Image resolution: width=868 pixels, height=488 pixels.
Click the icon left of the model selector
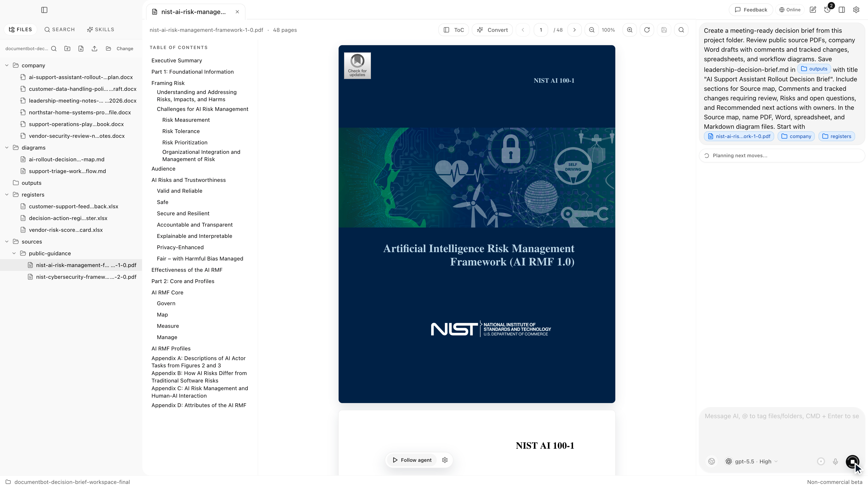pos(712,461)
